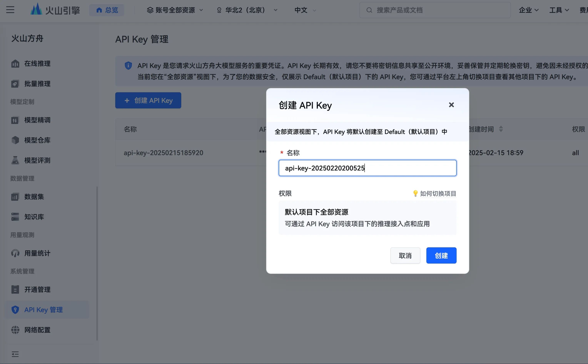The height and width of the screenshot is (364, 588).
Task: Sort by 创建时间 column arrows
Action: 501,129
